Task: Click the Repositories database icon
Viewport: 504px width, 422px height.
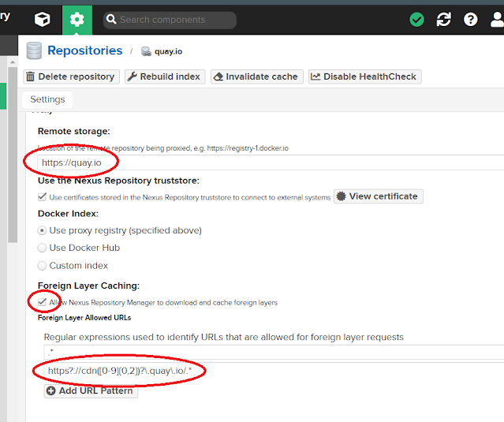Action: (34, 51)
